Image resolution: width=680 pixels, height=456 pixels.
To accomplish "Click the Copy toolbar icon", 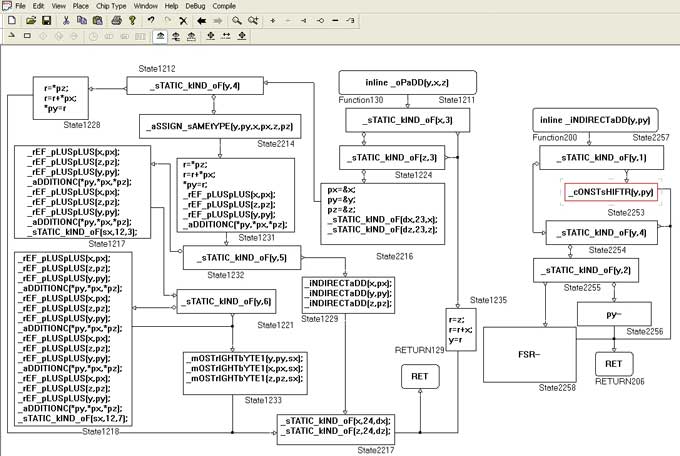I will click(x=82, y=20).
